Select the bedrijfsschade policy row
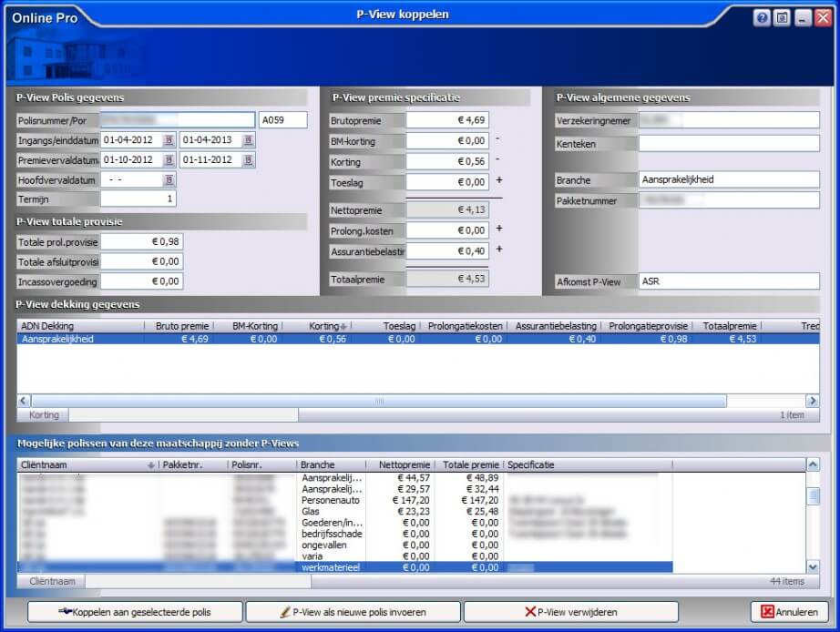Image resolution: width=840 pixels, height=632 pixels. coord(345,534)
